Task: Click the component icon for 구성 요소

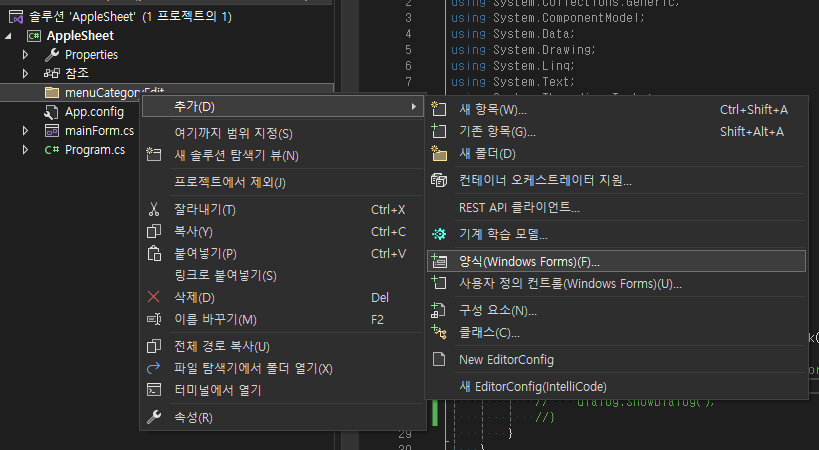Action: pyautogui.click(x=438, y=310)
